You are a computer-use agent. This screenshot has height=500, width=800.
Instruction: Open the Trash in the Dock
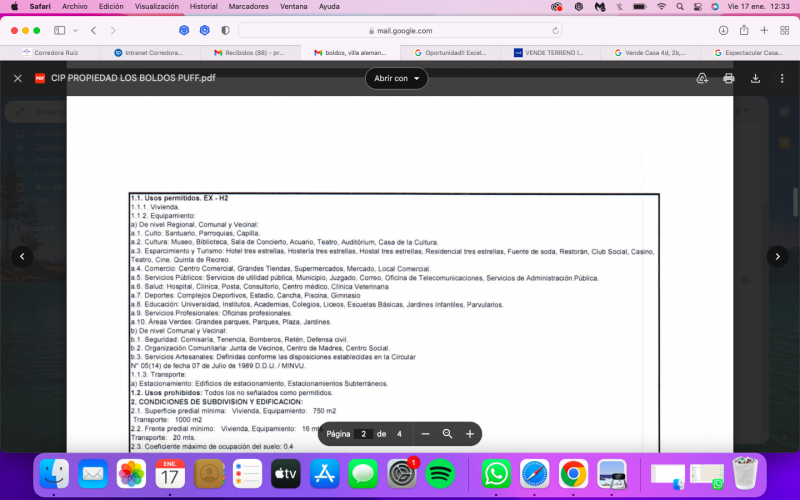click(x=745, y=474)
